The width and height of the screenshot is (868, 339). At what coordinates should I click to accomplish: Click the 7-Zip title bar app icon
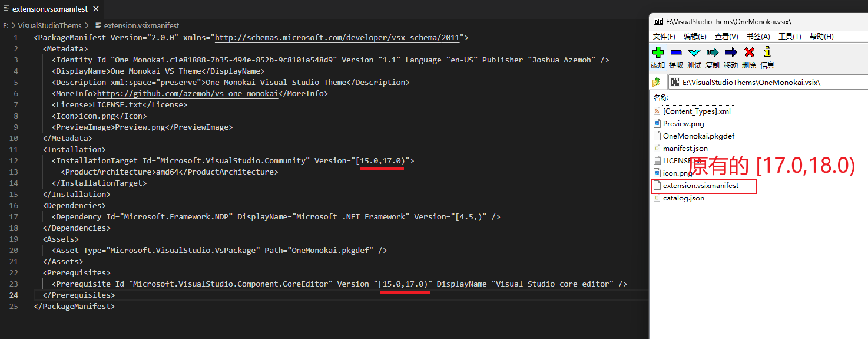(x=658, y=21)
